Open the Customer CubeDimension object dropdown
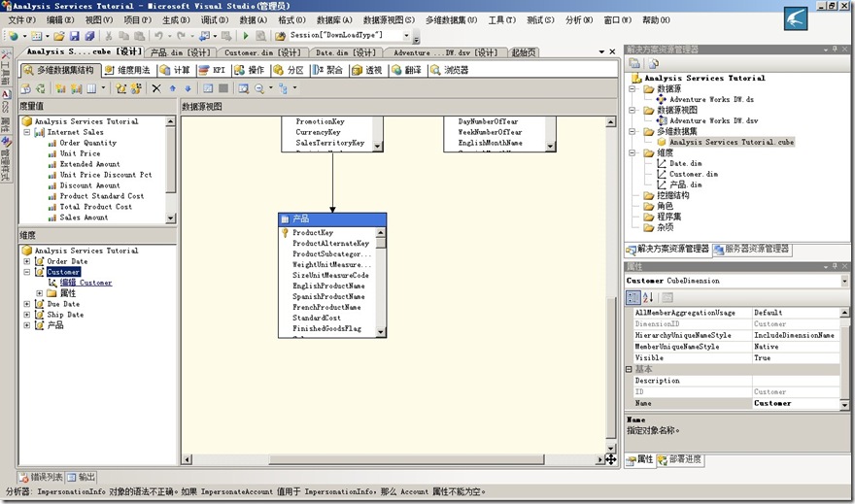This screenshot has width=855, height=504. [x=844, y=282]
